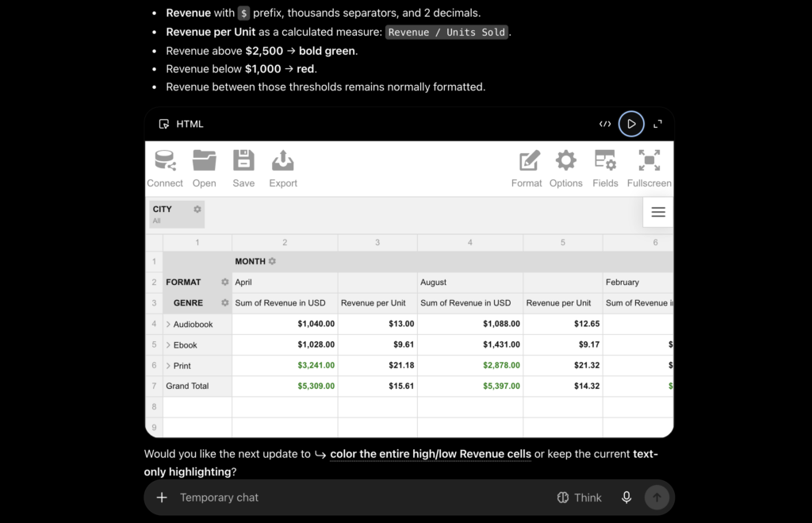The height and width of the screenshot is (523, 812).
Task: Select the $21.32 cell
Action: [563, 365]
